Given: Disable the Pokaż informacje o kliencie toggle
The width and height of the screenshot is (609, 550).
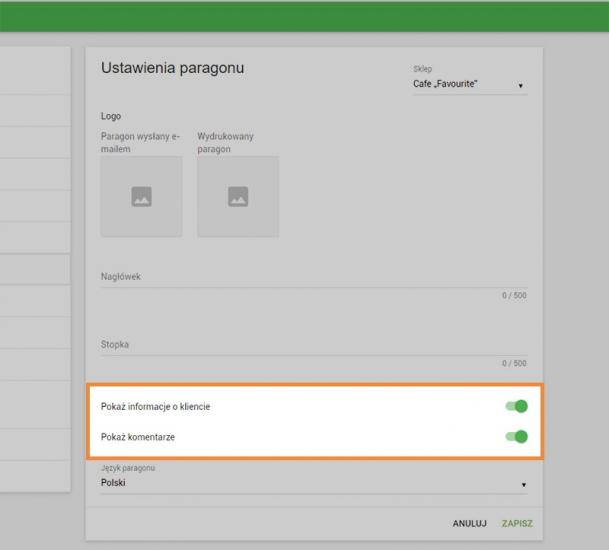Looking at the screenshot, I should (x=516, y=406).
